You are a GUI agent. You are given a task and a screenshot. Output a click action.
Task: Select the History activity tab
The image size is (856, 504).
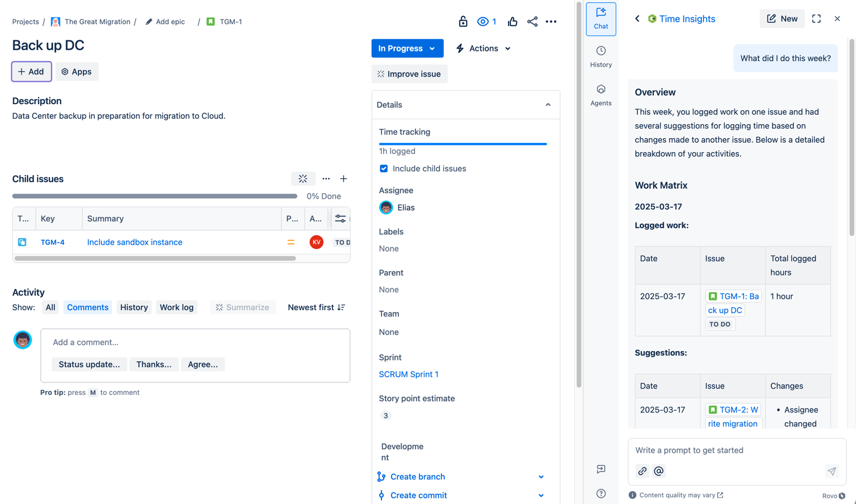(134, 307)
